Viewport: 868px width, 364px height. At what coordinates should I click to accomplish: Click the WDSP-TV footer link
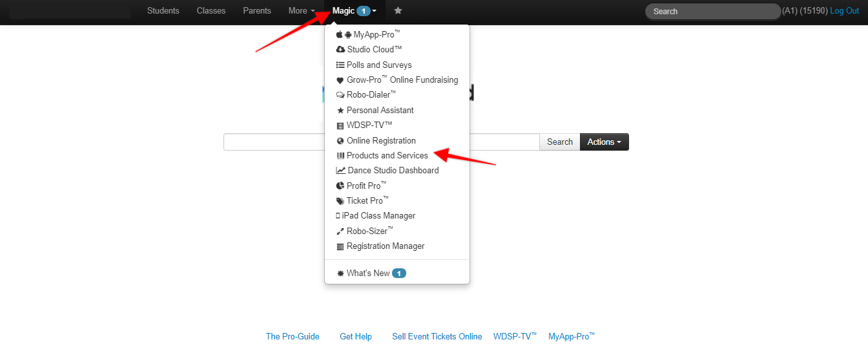(x=515, y=336)
